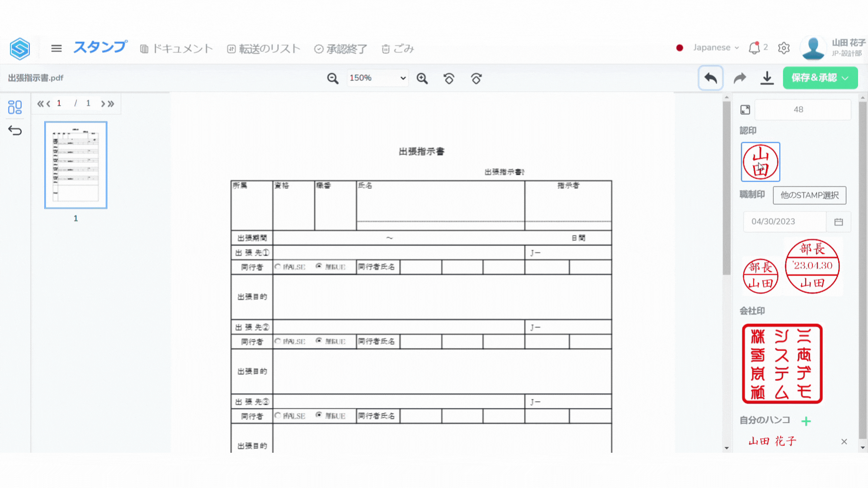Expand the 保存&承認 dropdown button

click(x=845, y=78)
